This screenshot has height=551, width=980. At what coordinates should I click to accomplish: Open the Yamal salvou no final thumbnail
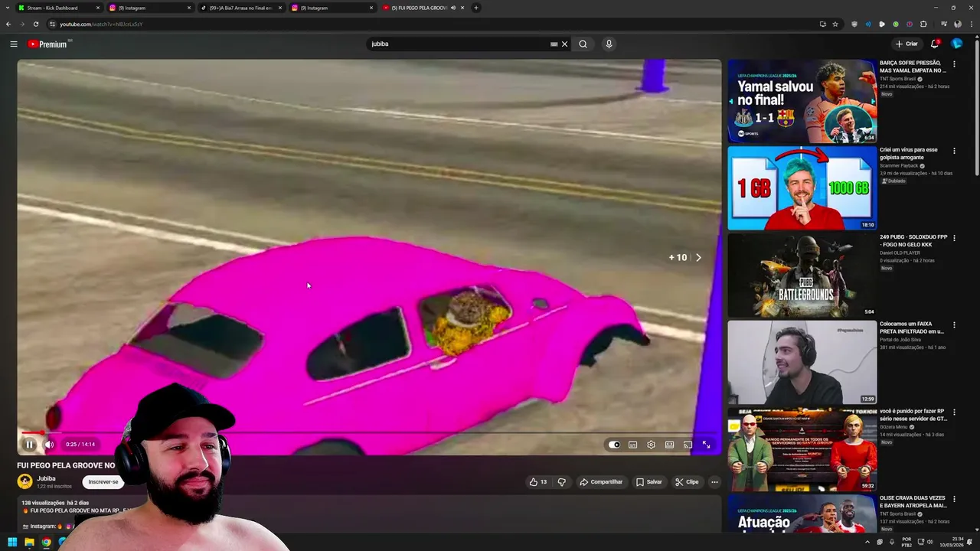(x=802, y=101)
